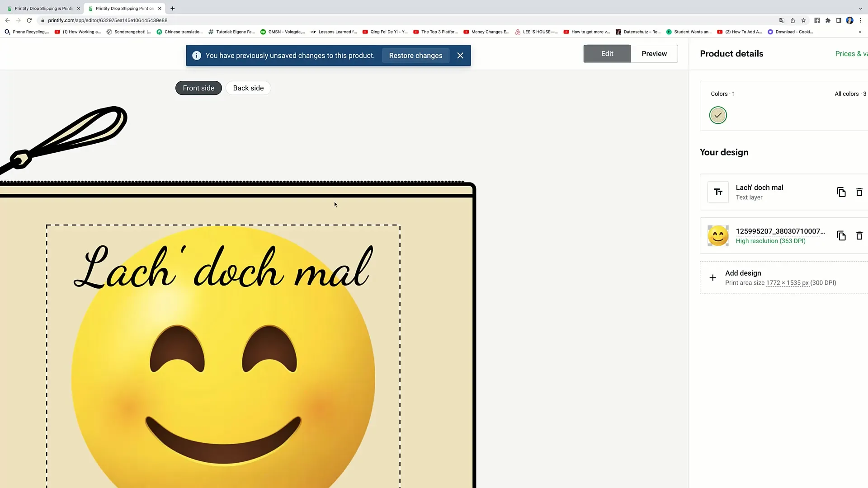Switch to Preview mode
The height and width of the screenshot is (488, 868).
pyautogui.click(x=654, y=53)
